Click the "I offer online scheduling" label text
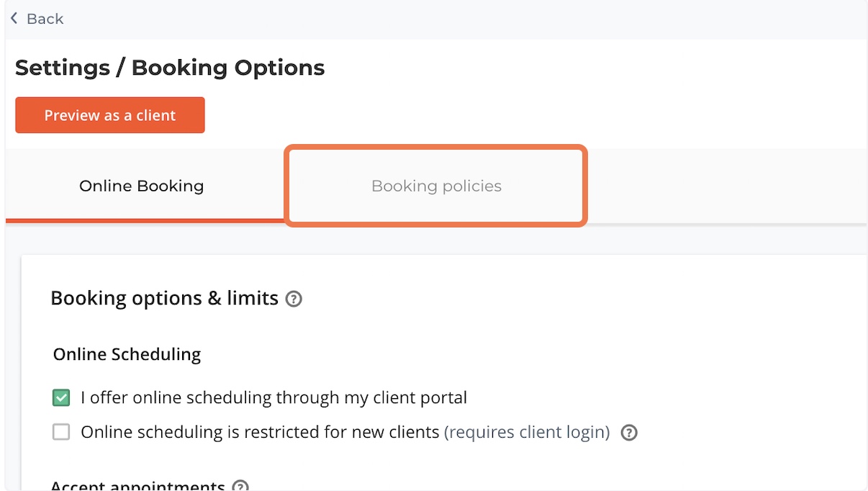Image resolution: width=868 pixels, height=491 pixels. click(273, 397)
